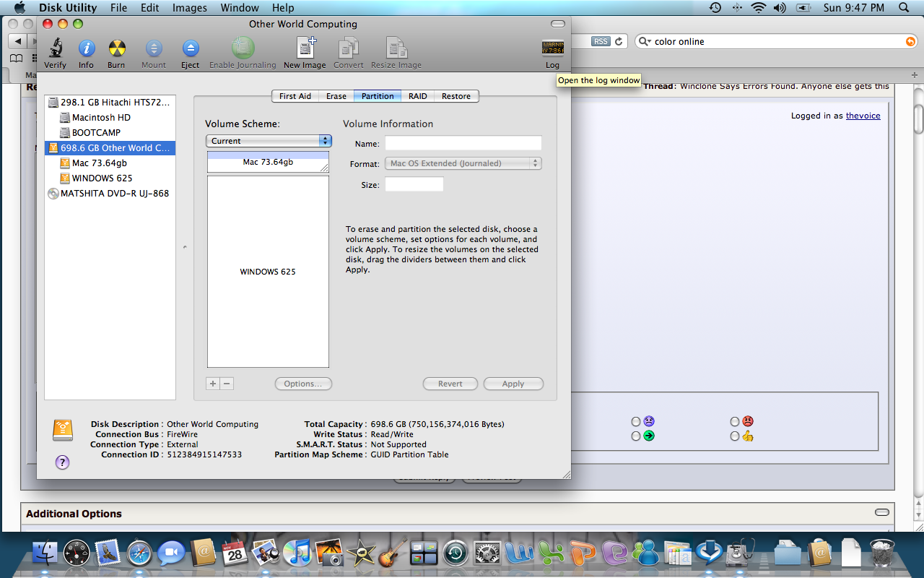
Task: Click the Eject toolbar button
Action: pos(191,48)
